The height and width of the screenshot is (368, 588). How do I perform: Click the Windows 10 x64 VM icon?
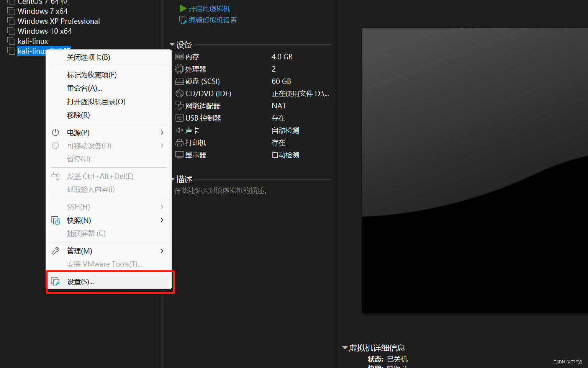(x=11, y=31)
